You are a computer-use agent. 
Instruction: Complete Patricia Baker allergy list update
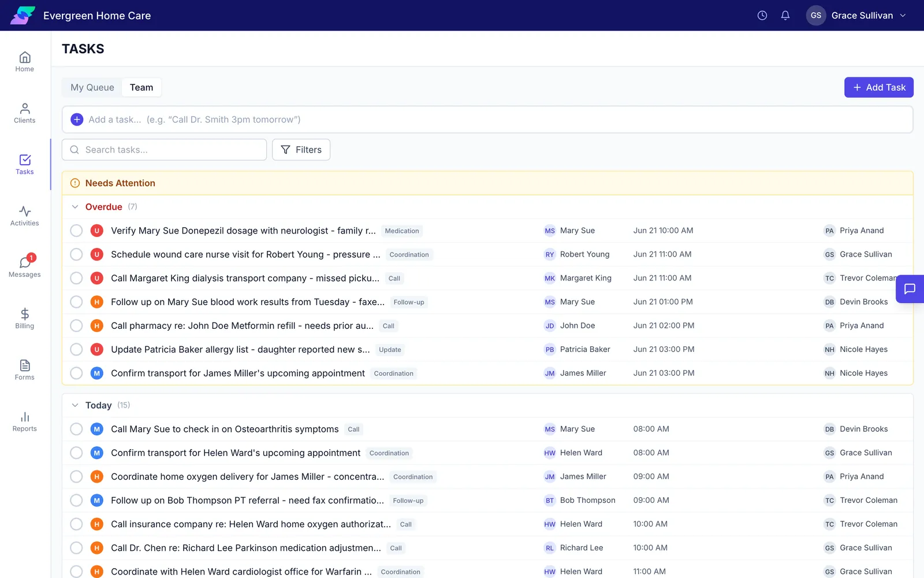click(76, 350)
